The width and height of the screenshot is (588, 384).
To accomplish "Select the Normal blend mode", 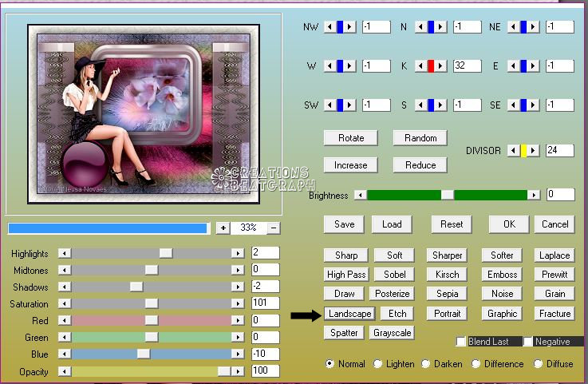I will (x=330, y=364).
